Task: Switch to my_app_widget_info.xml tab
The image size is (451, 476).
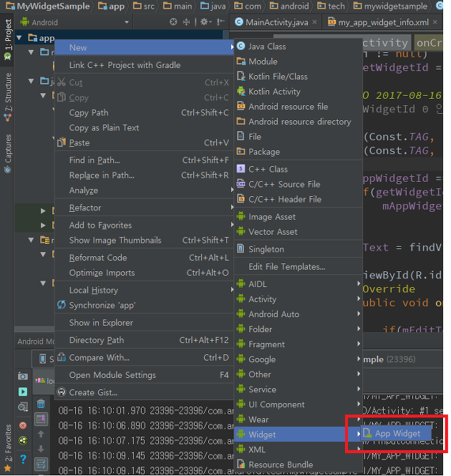Action: 382,22
